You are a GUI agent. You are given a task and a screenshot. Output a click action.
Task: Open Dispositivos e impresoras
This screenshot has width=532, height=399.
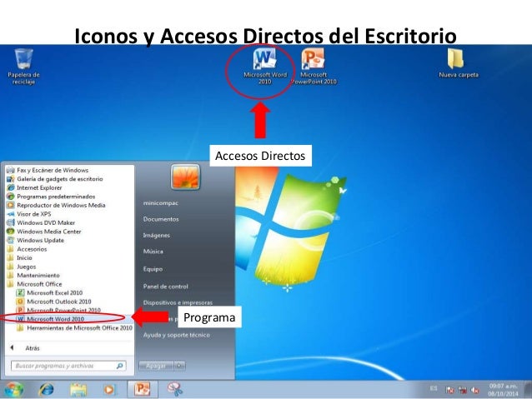[178, 302]
